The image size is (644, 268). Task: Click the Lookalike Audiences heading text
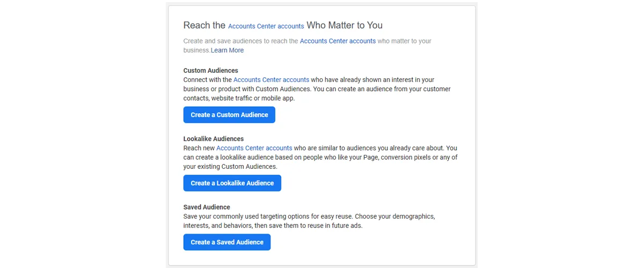coord(214,139)
